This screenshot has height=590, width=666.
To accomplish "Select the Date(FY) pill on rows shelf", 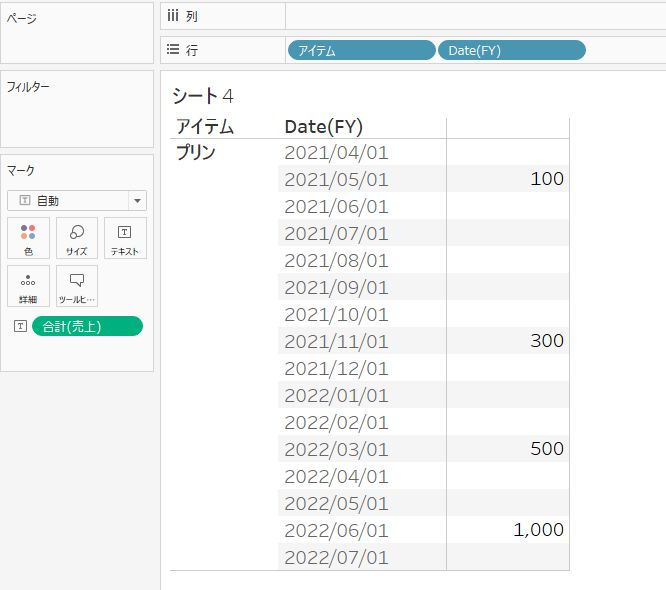I will (511, 50).
